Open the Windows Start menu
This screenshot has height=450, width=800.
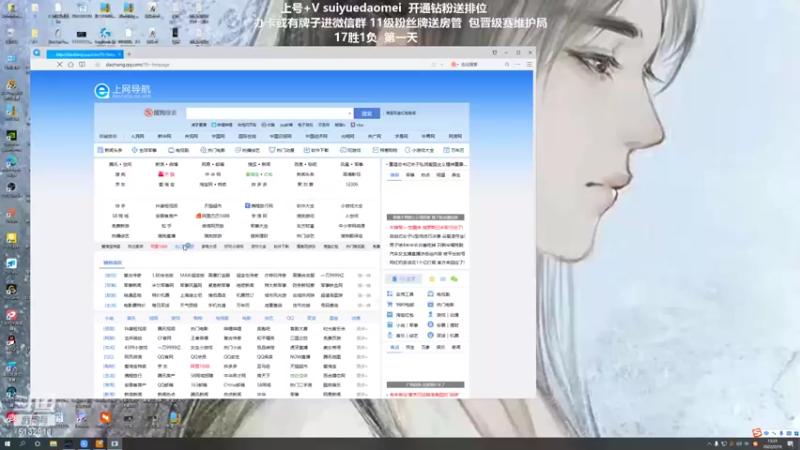click(x=7, y=444)
